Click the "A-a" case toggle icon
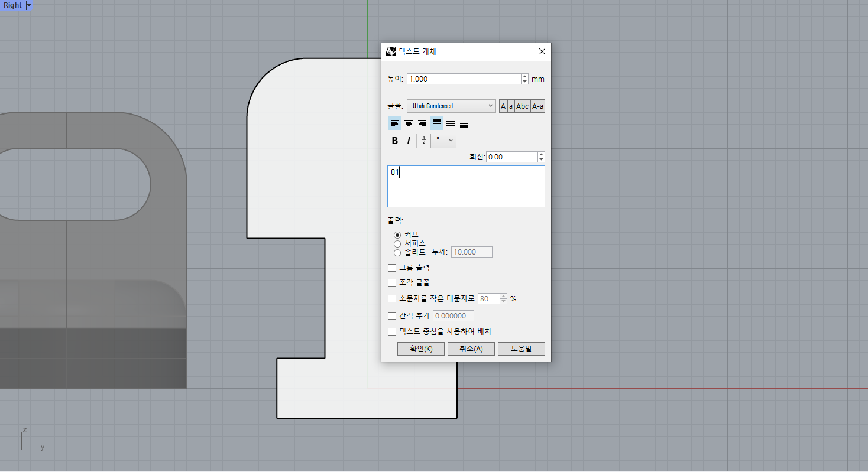The width and height of the screenshot is (868, 472). pos(537,106)
